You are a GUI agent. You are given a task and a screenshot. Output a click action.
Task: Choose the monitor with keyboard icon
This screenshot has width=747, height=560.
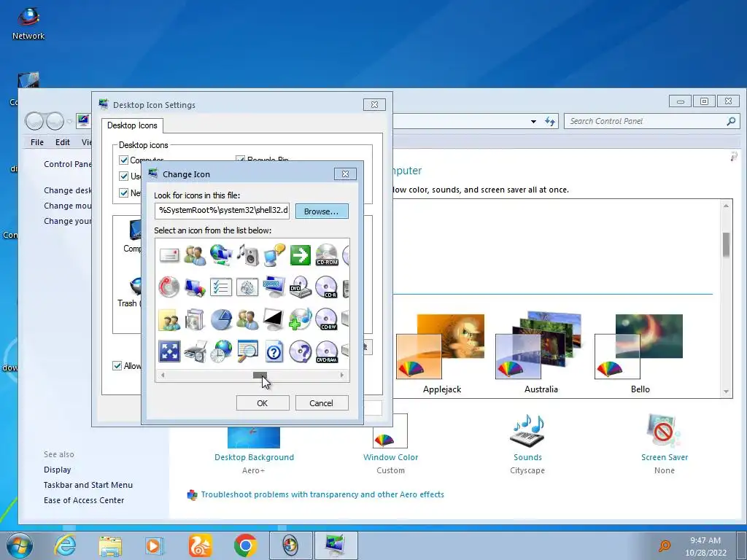[274, 287]
